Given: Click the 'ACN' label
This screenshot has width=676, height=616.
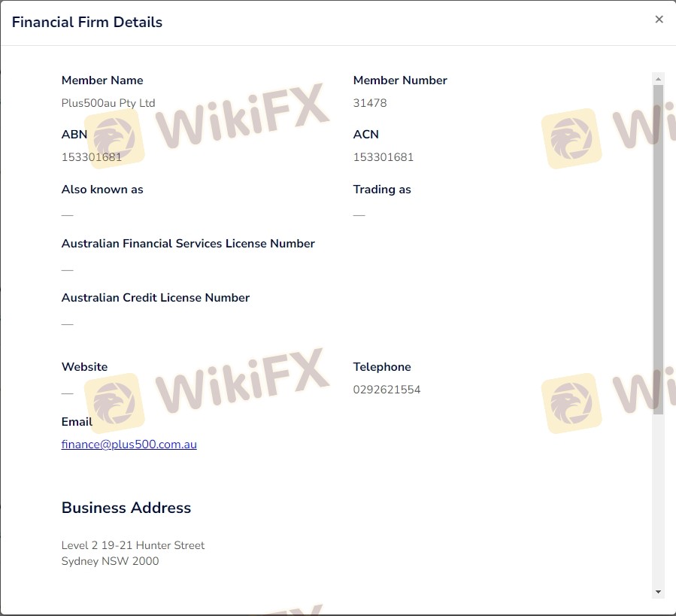Looking at the screenshot, I should click(365, 135).
